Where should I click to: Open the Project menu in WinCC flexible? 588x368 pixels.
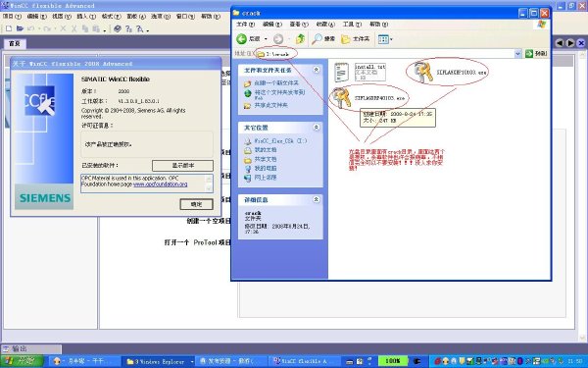(x=12, y=17)
